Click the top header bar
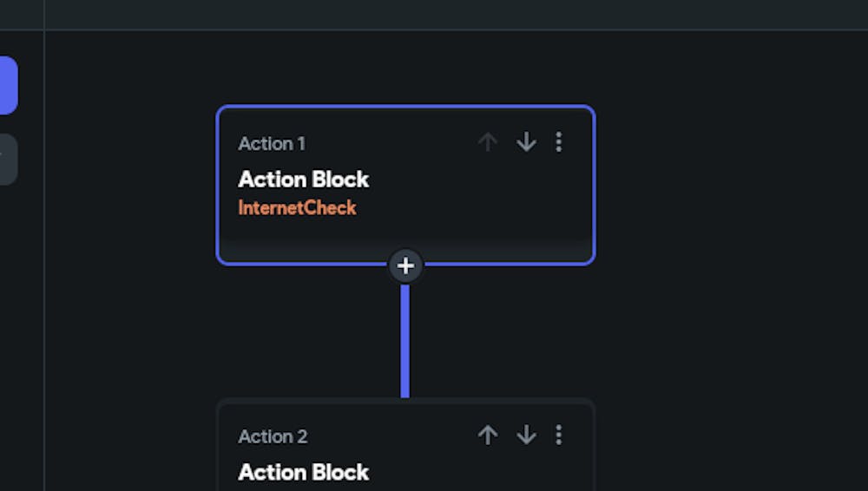Image resolution: width=868 pixels, height=491 pixels. (x=434, y=14)
